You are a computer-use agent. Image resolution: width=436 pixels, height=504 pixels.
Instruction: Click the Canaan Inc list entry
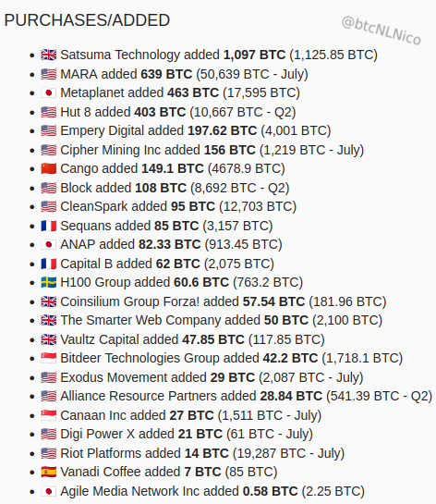click(190, 415)
